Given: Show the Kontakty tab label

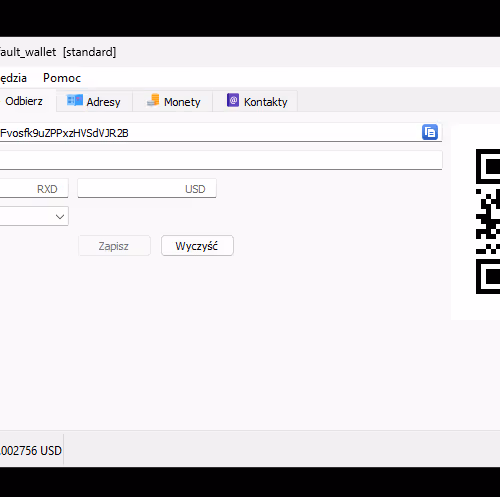Looking at the screenshot, I should coord(265,102).
